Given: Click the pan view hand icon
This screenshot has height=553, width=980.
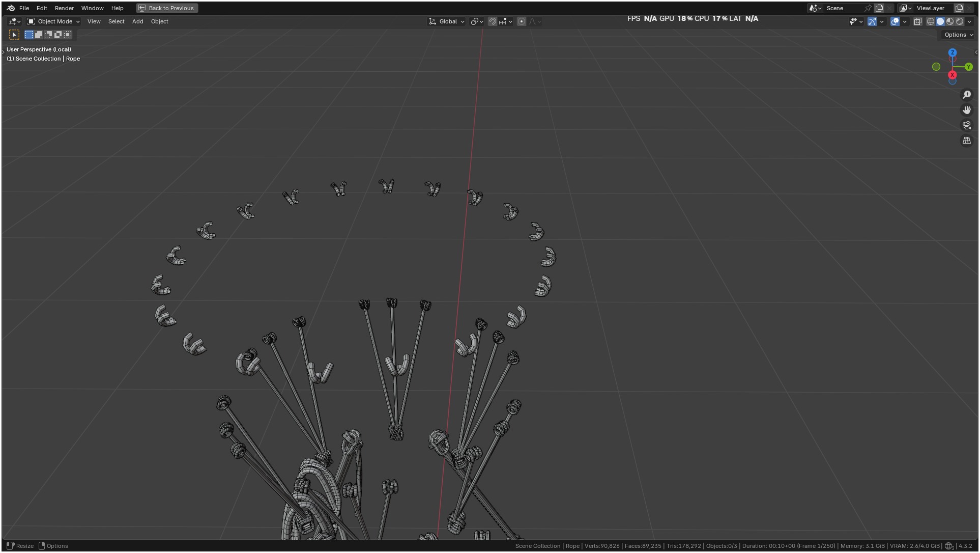Looking at the screenshot, I should (967, 110).
